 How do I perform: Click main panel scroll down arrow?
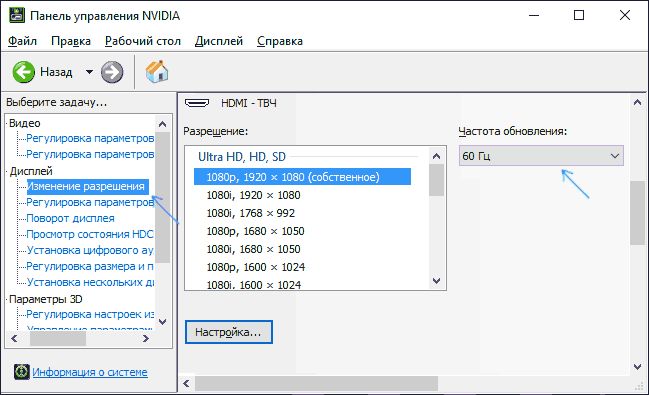pos(637,367)
